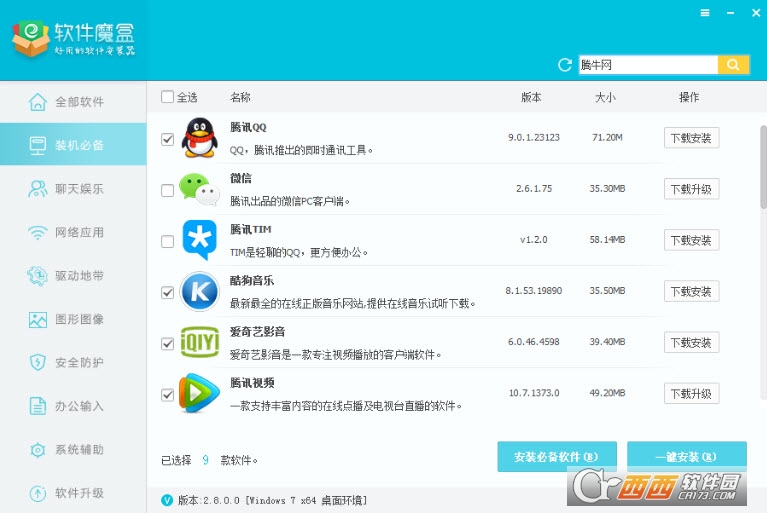The width and height of the screenshot is (767, 516).
Task: Click the Tencent Video play icon
Action: (x=199, y=394)
